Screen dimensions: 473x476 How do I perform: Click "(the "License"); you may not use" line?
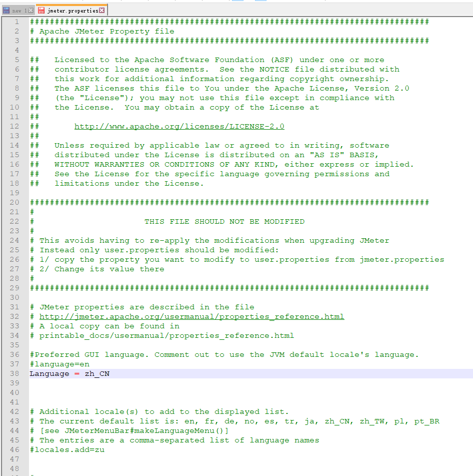224,98
